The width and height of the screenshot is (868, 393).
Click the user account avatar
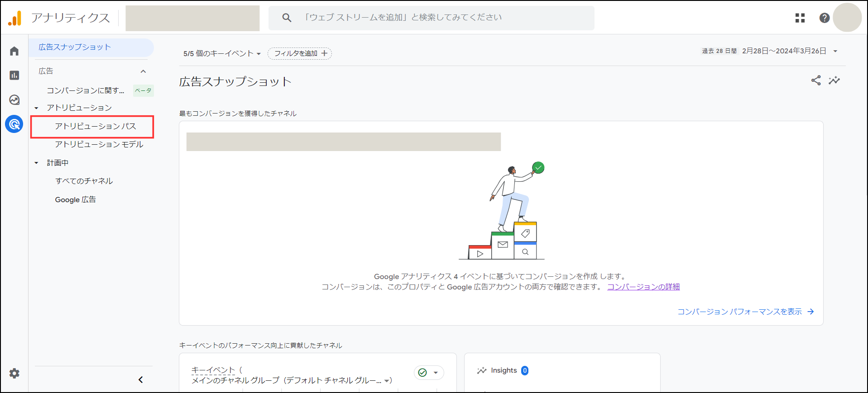point(847,18)
